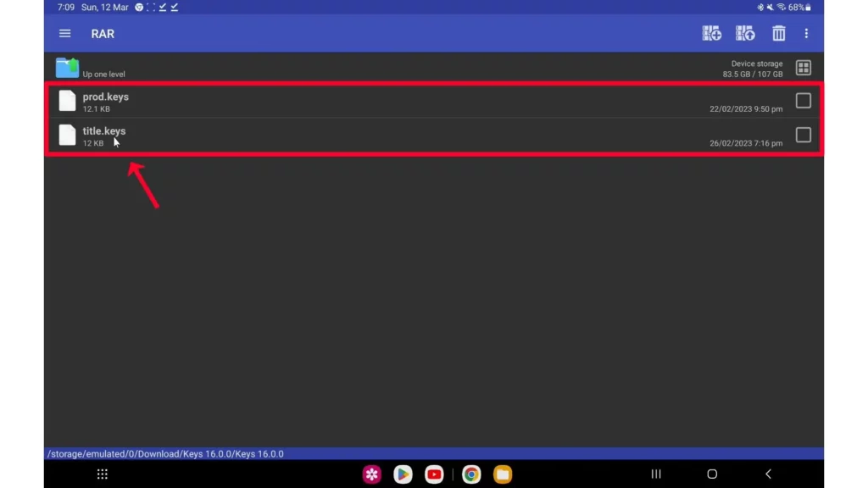Image resolution: width=868 pixels, height=488 pixels.
Task: Select the title.keys file name
Action: click(104, 131)
